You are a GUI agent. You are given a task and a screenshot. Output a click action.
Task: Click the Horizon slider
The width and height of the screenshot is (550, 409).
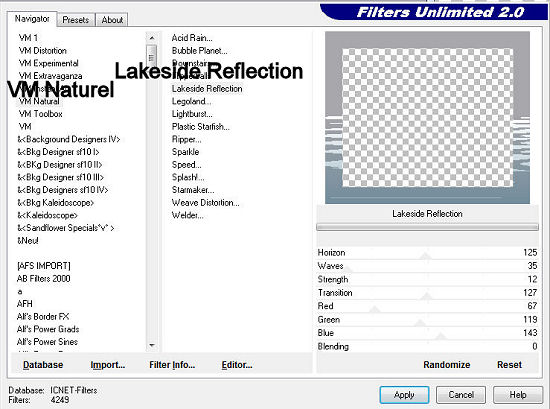coord(425,255)
